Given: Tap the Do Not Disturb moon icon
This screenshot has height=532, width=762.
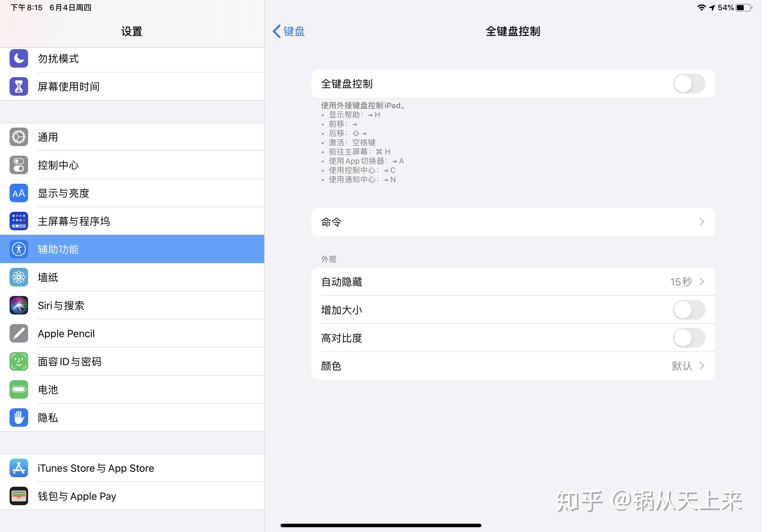Looking at the screenshot, I should tap(19, 58).
